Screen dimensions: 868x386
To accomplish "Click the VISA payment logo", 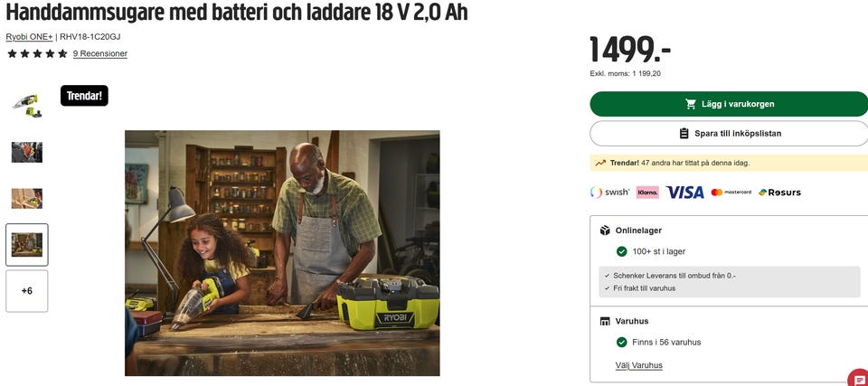I will 684,193.
